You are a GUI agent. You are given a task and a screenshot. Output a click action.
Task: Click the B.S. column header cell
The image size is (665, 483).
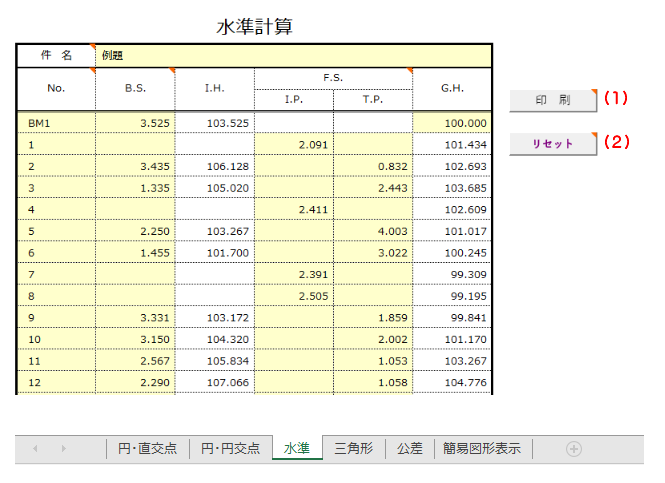[135, 89]
